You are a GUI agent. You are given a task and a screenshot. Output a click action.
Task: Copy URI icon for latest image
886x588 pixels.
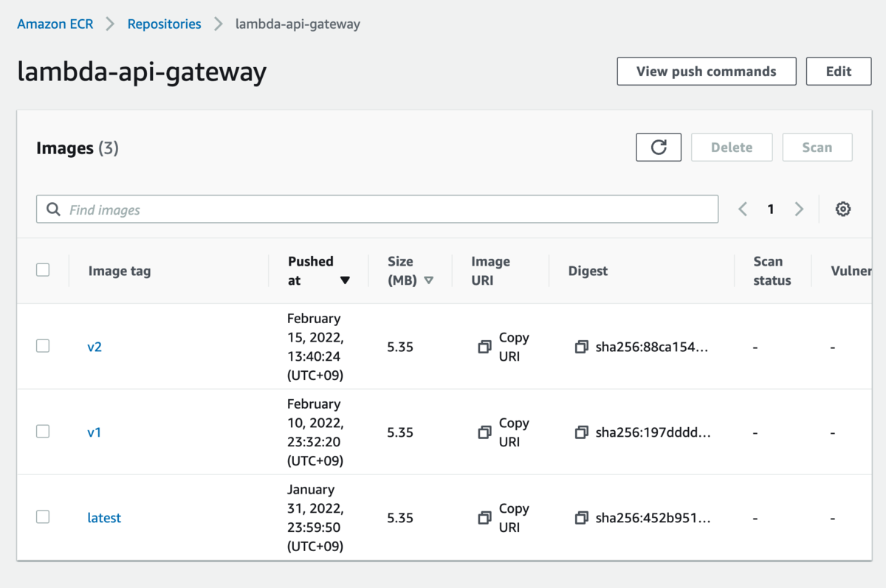point(484,518)
